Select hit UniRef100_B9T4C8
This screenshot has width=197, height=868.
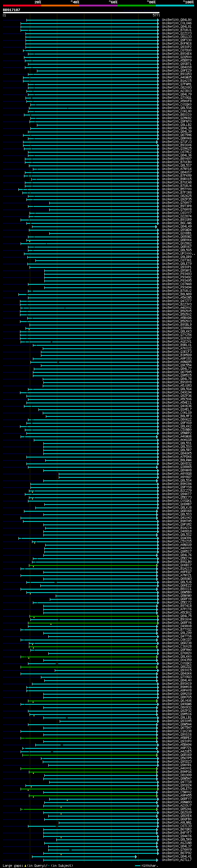pos(177,606)
